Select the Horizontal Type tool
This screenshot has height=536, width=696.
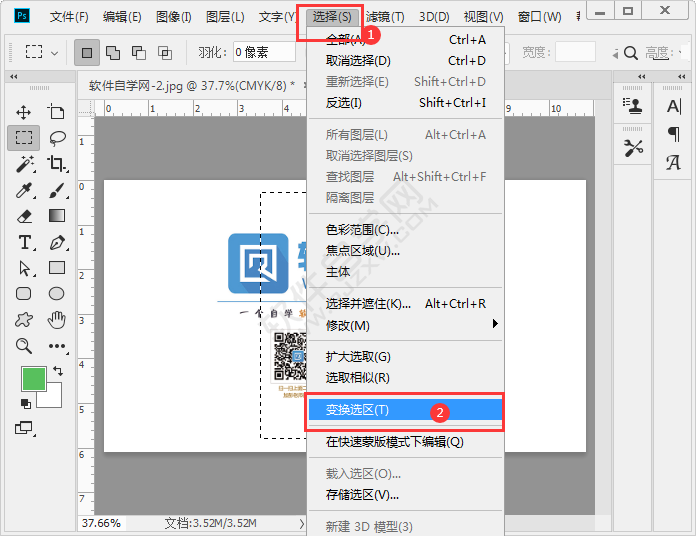coord(25,242)
